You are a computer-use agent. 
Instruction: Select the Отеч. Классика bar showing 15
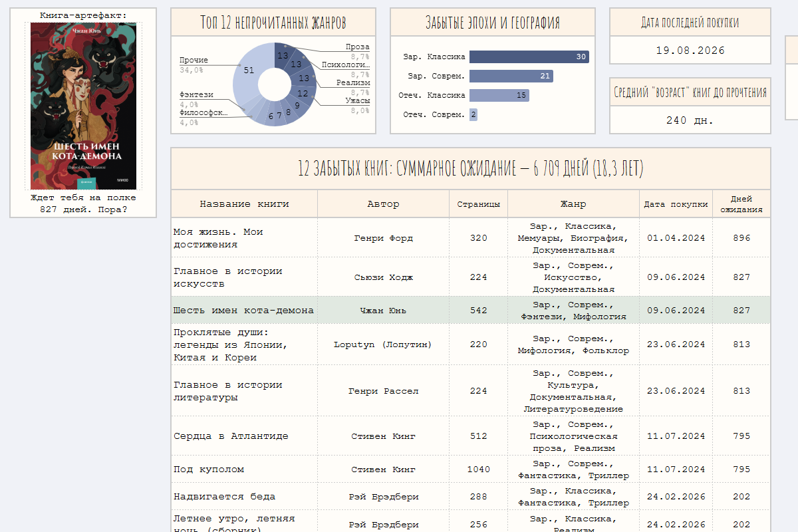(x=499, y=95)
